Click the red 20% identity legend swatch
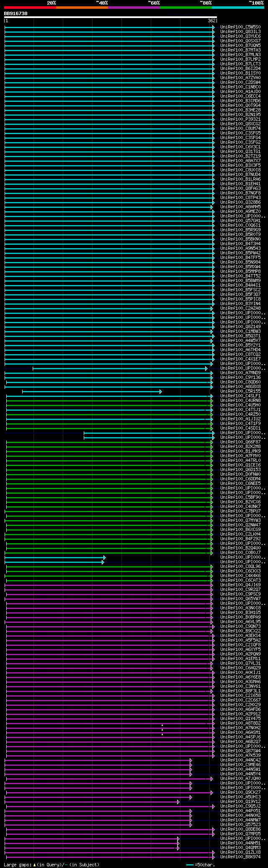Image resolution: width=268 pixels, height=868 pixels. point(30,7)
